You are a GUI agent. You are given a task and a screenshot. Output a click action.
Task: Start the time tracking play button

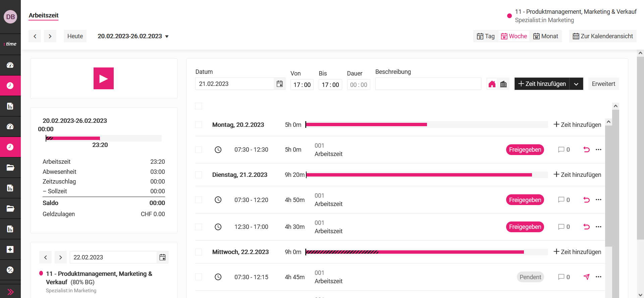[103, 79]
